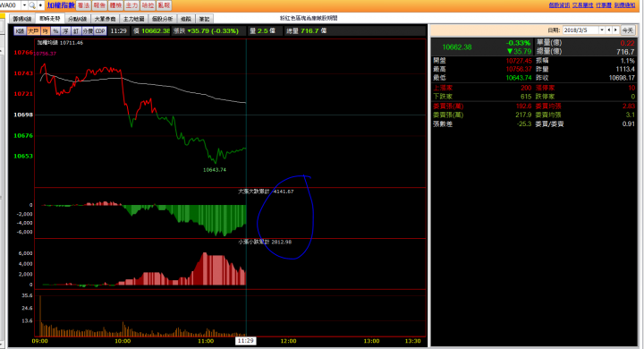
Task: Click the ▼35.79 change value in the quote panel
Action: pos(519,51)
